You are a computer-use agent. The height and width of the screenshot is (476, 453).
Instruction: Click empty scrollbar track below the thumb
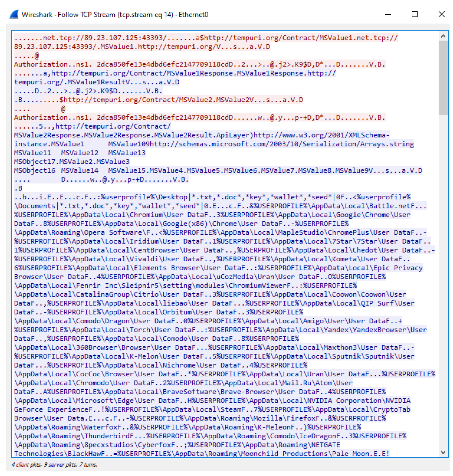[443, 283]
